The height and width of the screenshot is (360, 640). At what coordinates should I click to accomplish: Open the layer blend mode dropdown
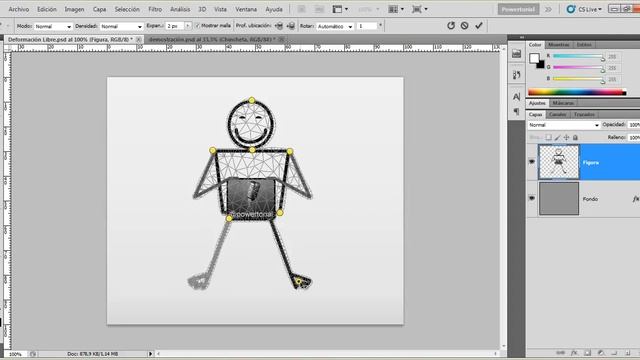(564, 125)
